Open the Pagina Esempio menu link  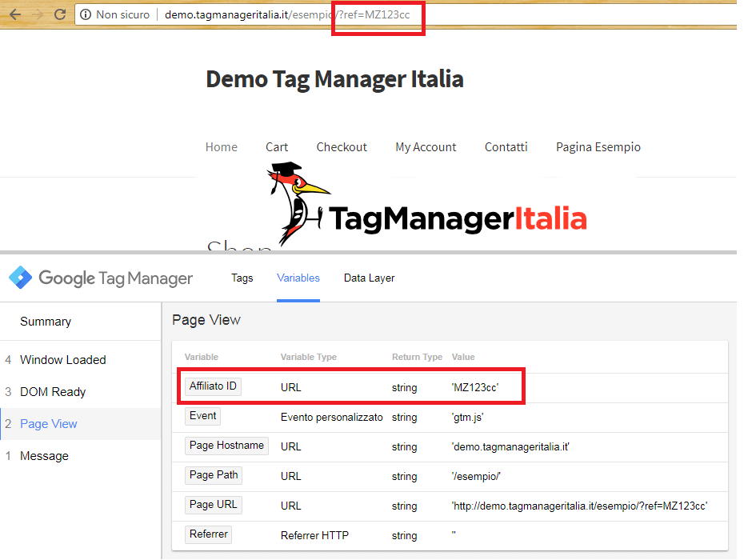click(x=598, y=147)
